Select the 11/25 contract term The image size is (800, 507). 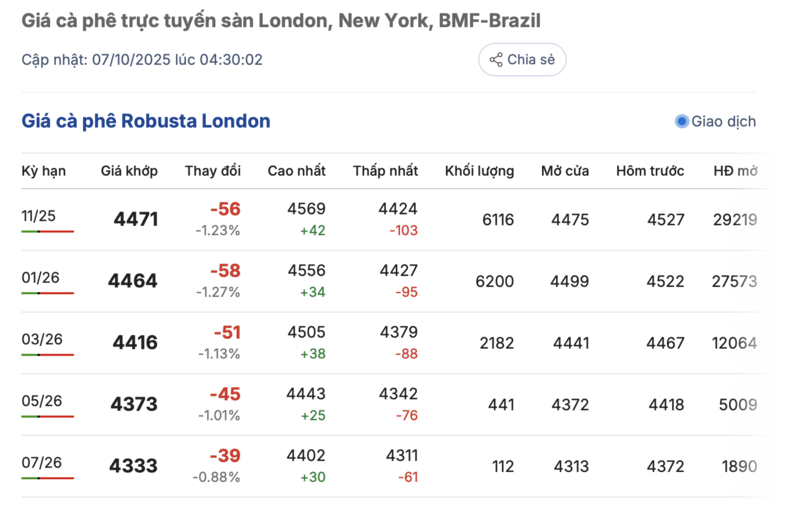(37, 214)
